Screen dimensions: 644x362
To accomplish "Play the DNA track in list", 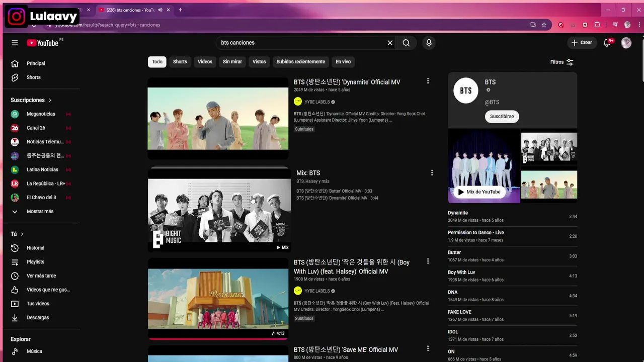I will [512, 296].
